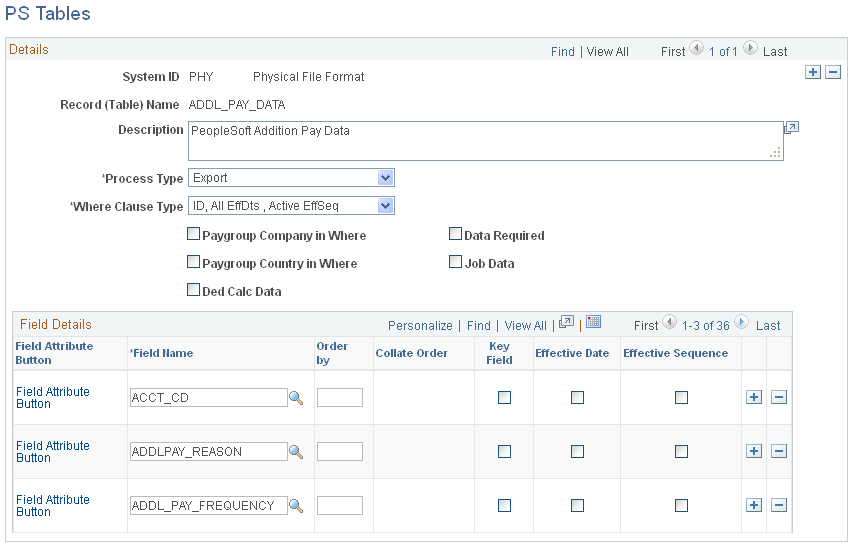
Task: Sort by Field Name column header
Action: tap(163, 353)
